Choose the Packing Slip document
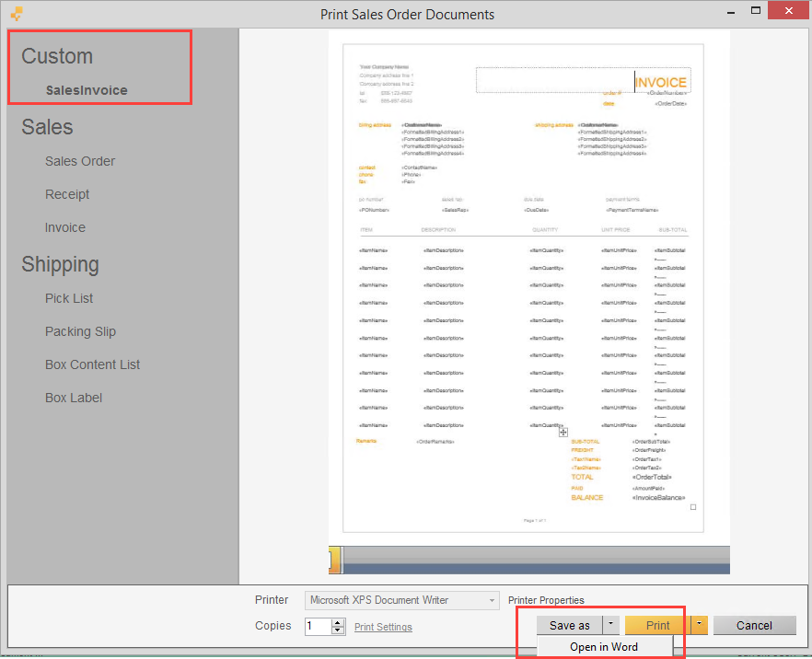Viewport: 812px width, 659px height. click(x=80, y=331)
